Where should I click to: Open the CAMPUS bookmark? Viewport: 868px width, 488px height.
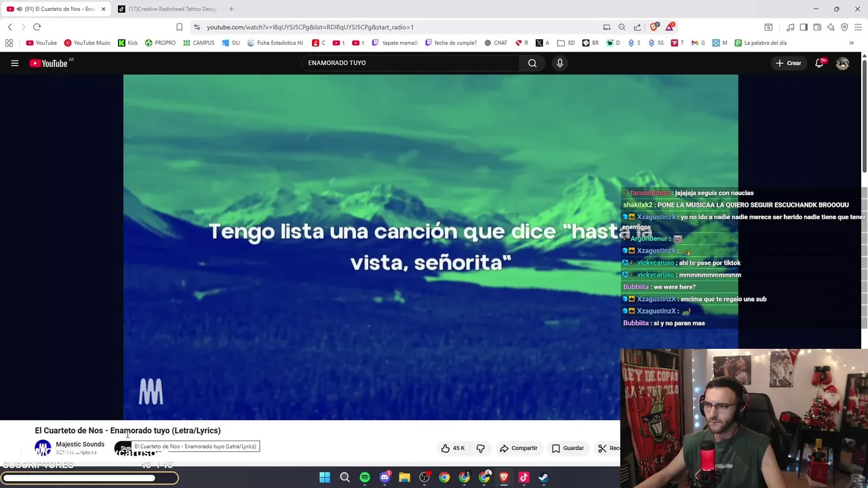tap(199, 43)
